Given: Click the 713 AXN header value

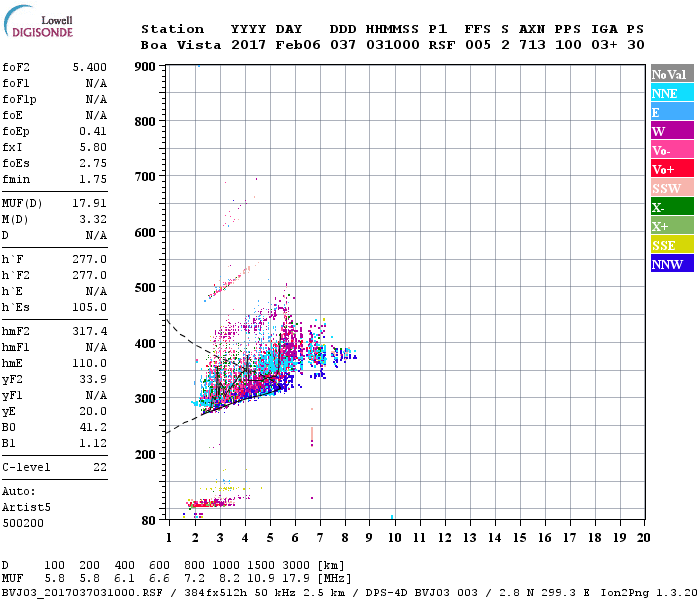Looking at the screenshot, I should coord(532,45).
